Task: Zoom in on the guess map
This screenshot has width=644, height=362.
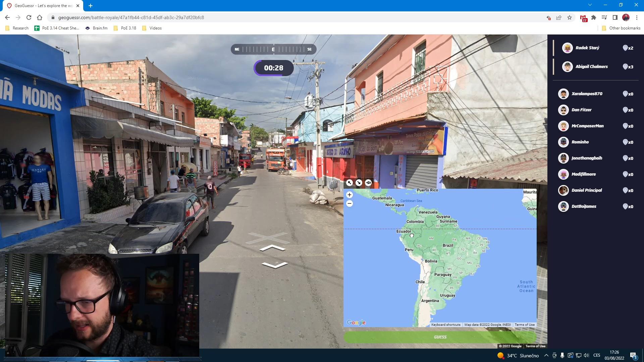Action: tap(349, 195)
